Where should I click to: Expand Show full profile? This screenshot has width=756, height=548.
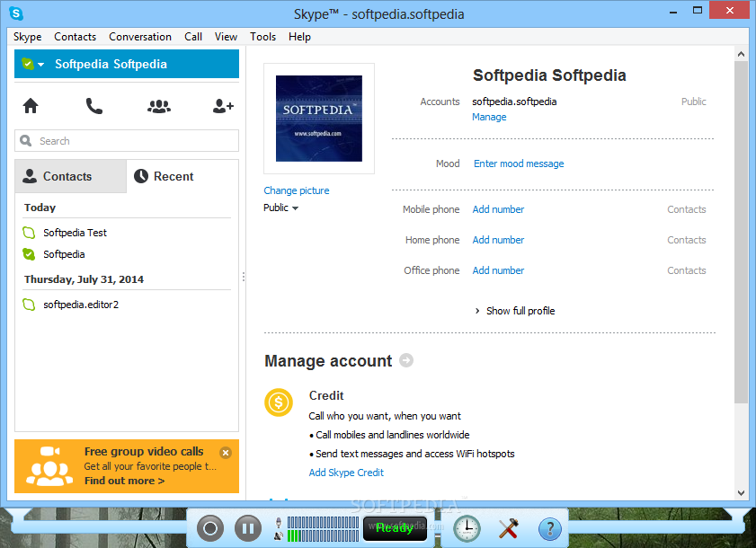515,311
